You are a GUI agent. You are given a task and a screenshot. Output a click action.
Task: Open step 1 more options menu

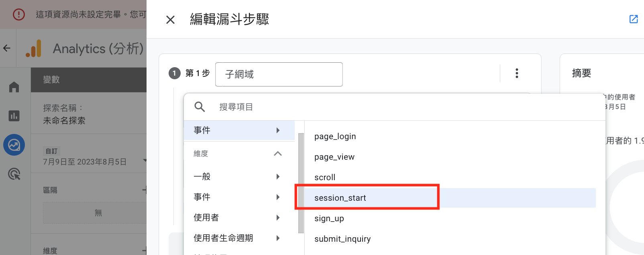click(517, 73)
